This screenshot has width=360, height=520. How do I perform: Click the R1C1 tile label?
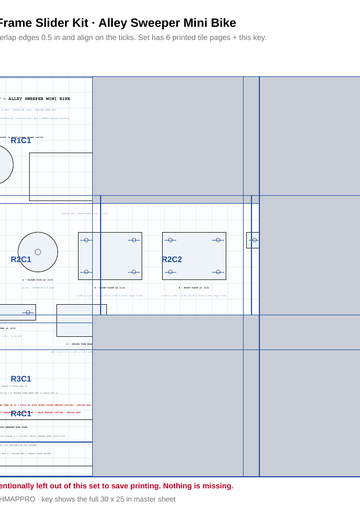click(21, 140)
